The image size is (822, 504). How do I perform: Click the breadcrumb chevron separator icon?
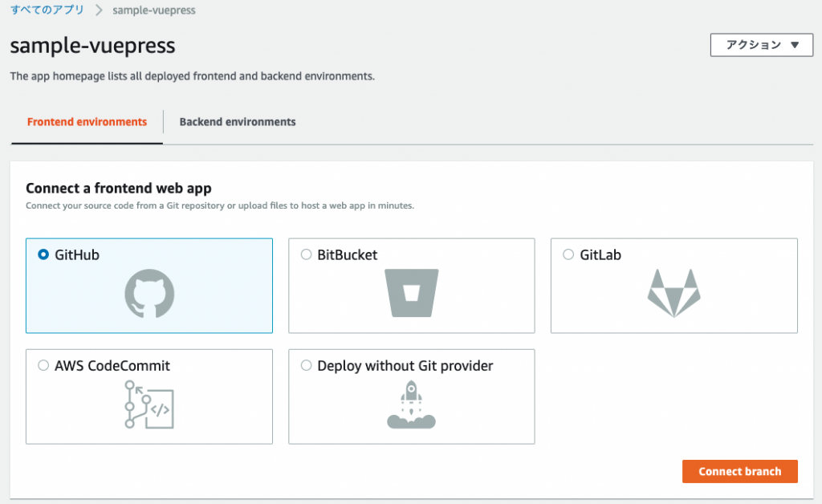click(x=99, y=10)
